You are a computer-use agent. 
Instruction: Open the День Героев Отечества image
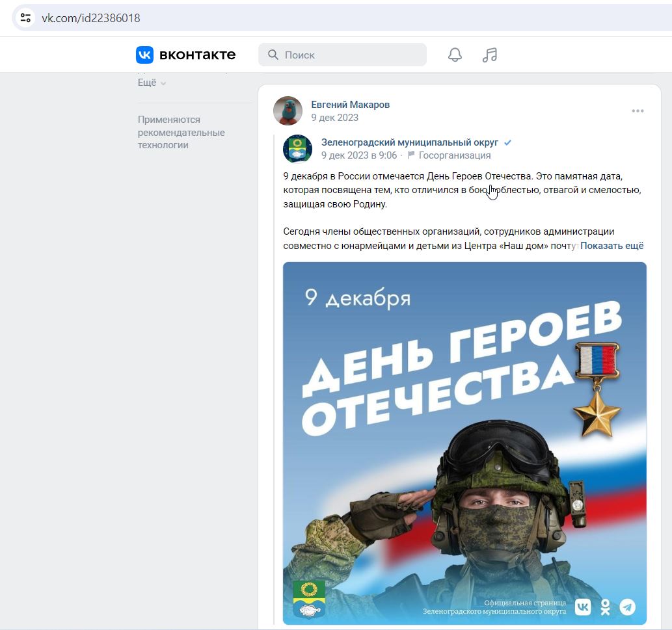[x=464, y=443]
